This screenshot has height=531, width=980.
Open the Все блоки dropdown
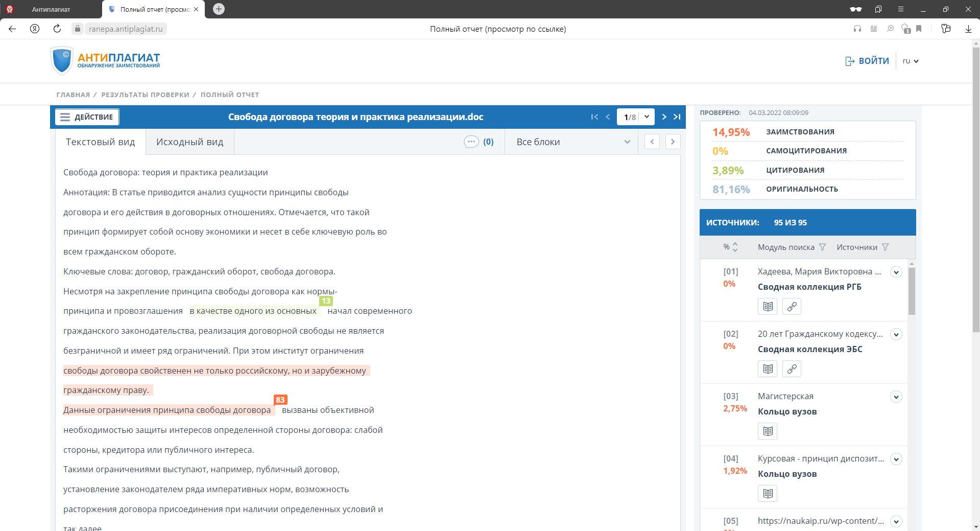[x=572, y=142]
